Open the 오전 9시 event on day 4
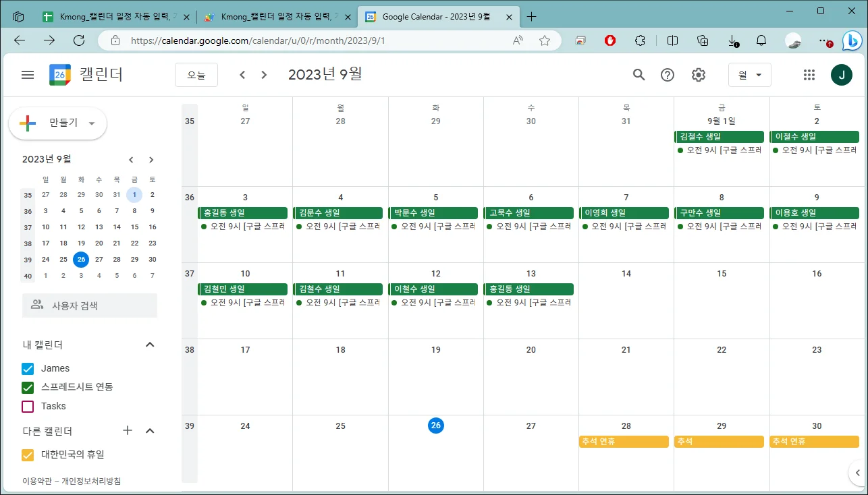868x495 pixels. tap(338, 227)
